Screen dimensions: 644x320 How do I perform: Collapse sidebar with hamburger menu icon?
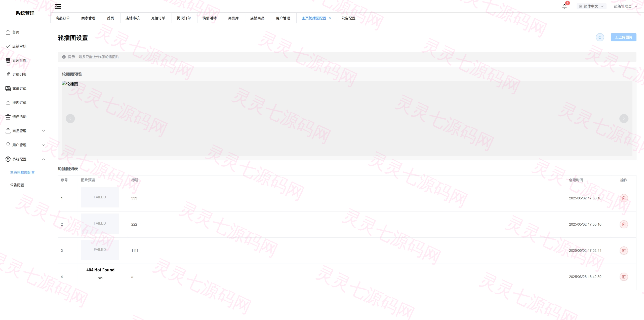pos(58,6)
